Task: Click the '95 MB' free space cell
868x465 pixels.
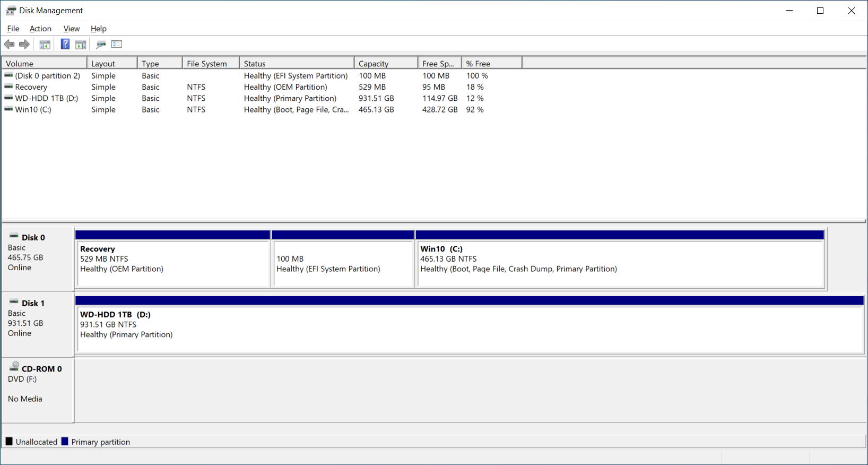Action: click(x=434, y=87)
